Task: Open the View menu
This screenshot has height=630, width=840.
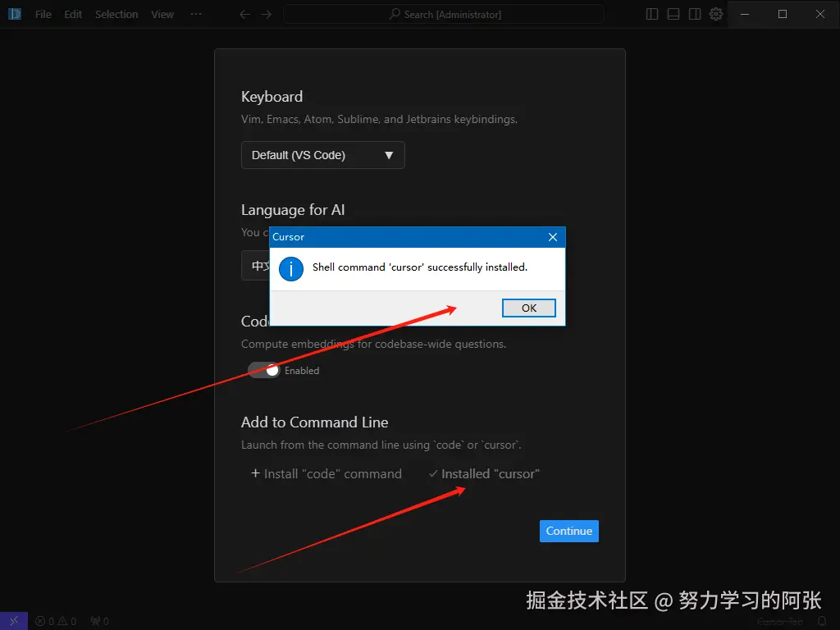Action: (x=162, y=15)
